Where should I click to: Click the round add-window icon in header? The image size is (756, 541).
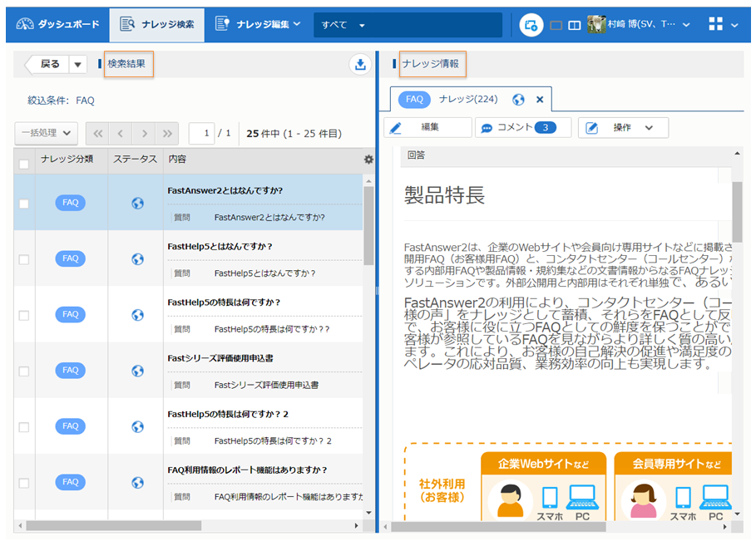pos(531,25)
